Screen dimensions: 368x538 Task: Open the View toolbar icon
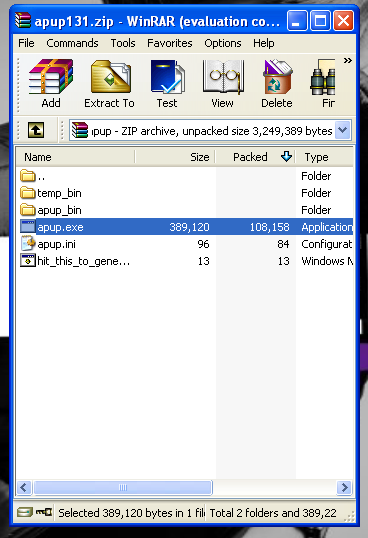tap(223, 83)
